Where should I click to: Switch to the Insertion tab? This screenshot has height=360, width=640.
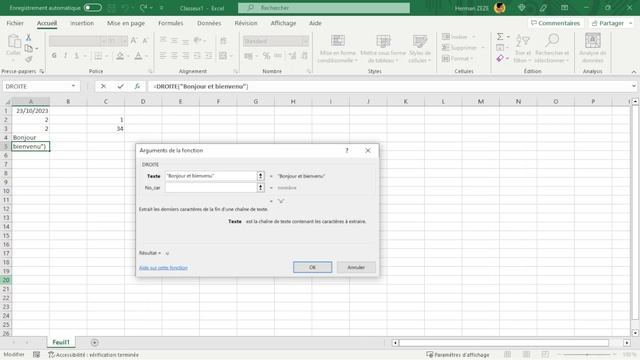[x=82, y=23]
